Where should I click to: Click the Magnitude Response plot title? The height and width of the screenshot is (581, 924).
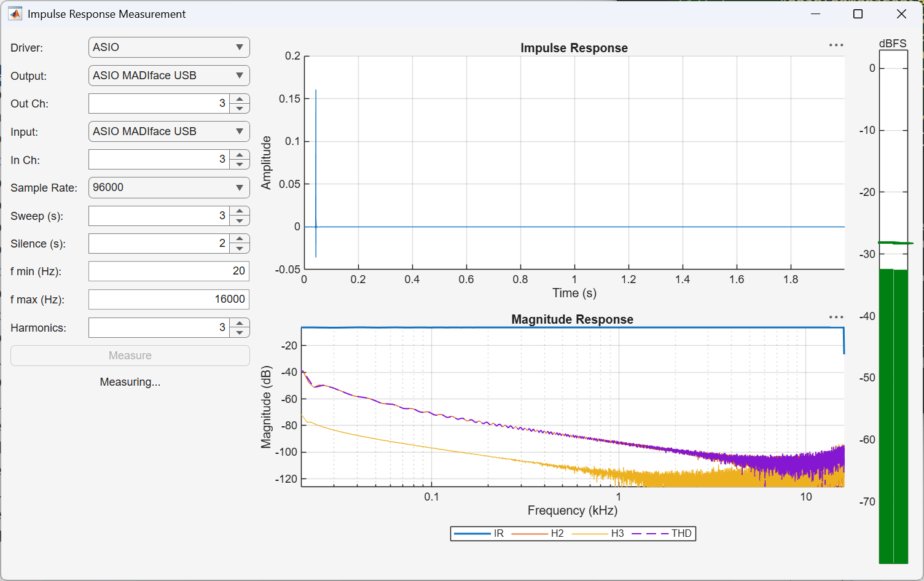572,319
